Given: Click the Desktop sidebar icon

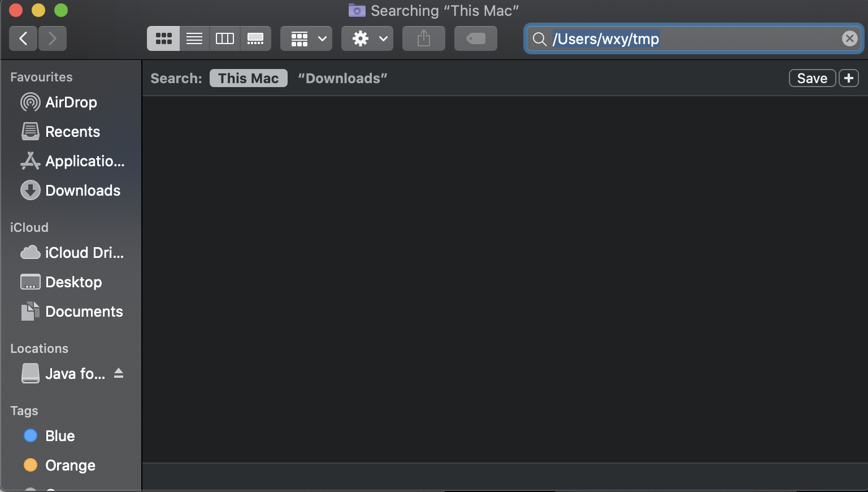Looking at the screenshot, I should click(30, 282).
